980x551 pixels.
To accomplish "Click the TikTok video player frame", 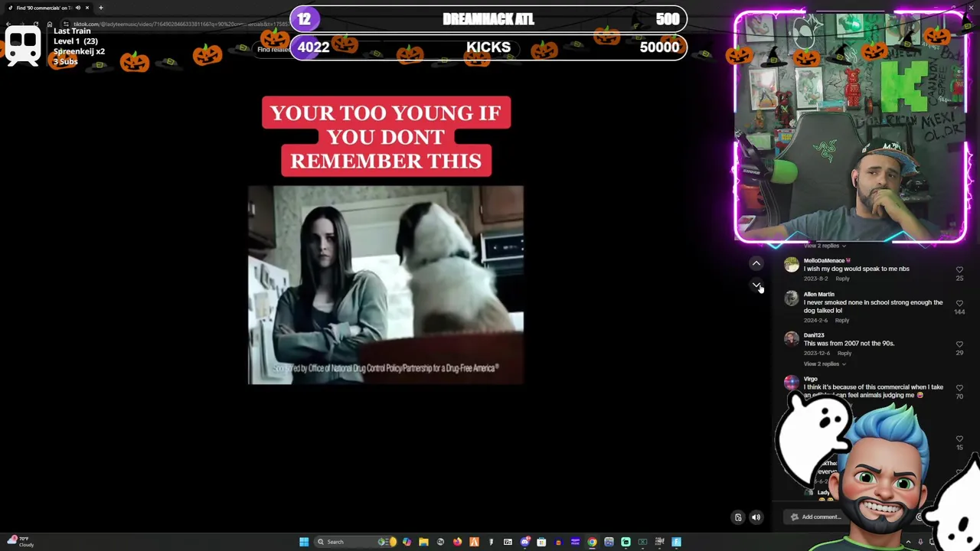I will pyautogui.click(x=386, y=285).
